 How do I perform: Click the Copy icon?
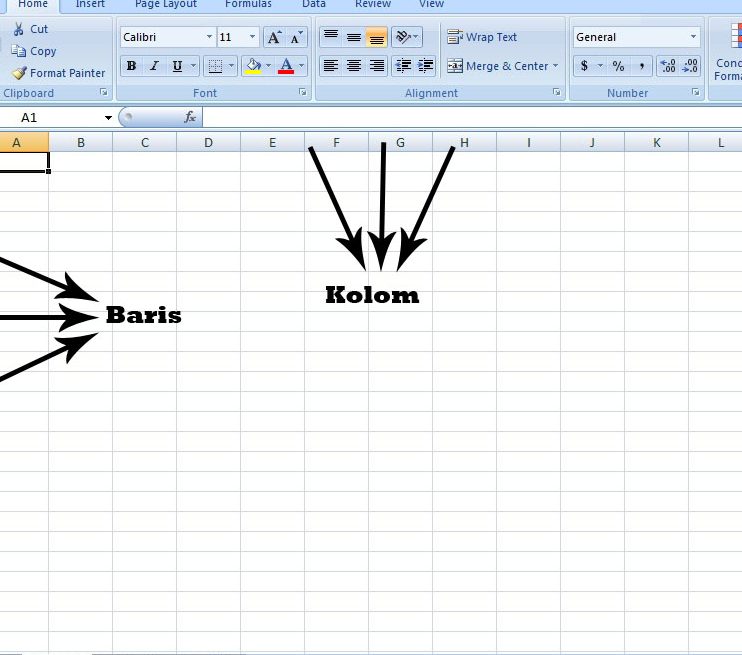[18, 51]
